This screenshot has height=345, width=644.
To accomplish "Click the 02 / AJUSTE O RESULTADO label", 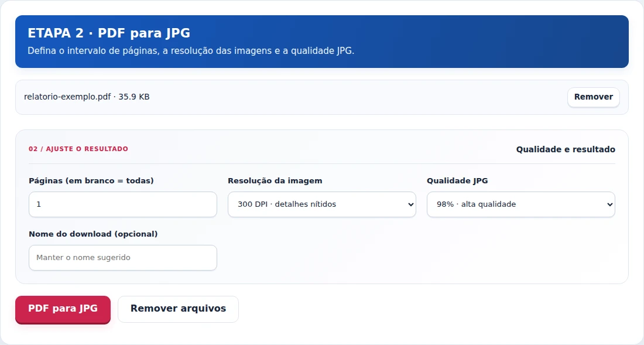I will tap(78, 149).
